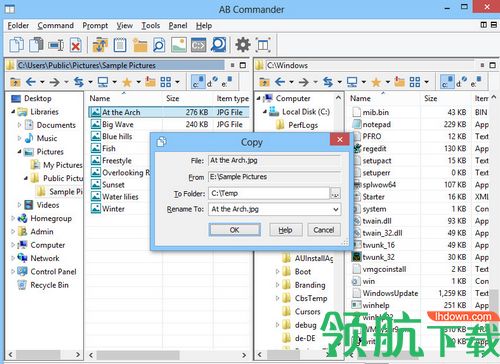Click the magnifier quick view toolbar icon
The height and width of the screenshot is (364, 500).
pos(159,45)
